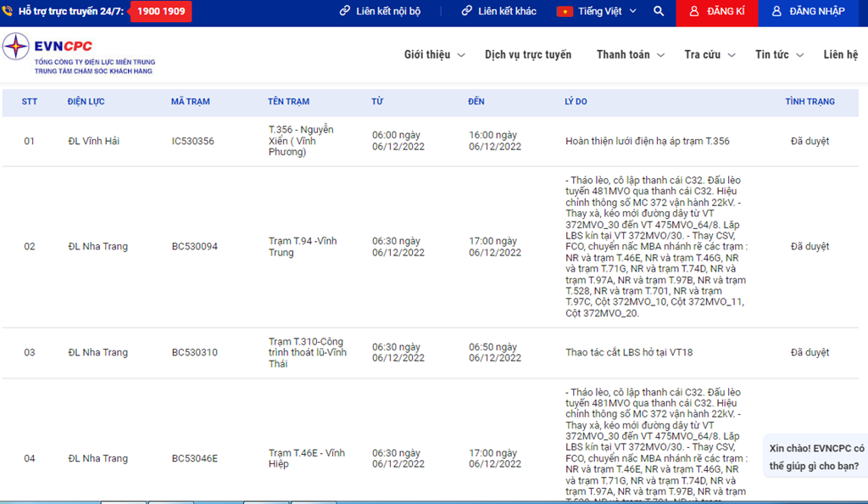Viewport: 868px width, 504px height.
Task: Click the 1900 1909 hotline button
Action: pos(161,12)
